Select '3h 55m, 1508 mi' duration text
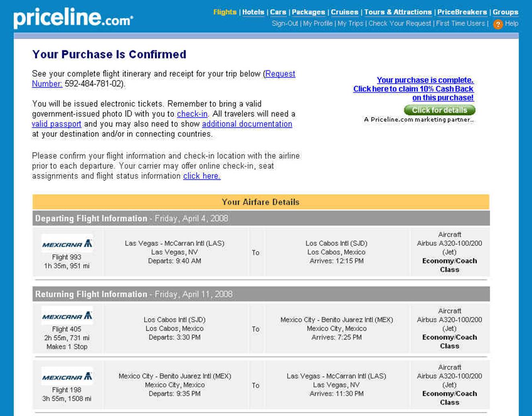 click(x=67, y=399)
